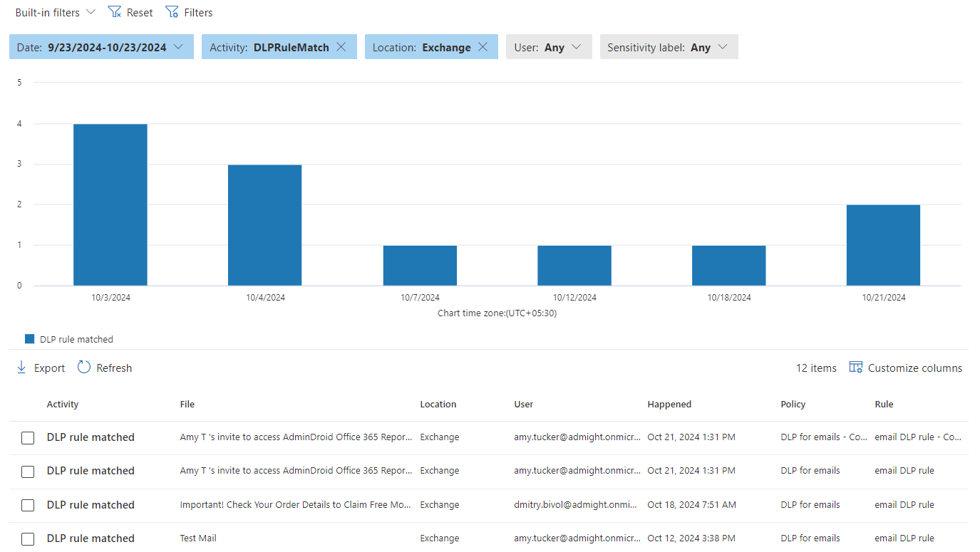This screenshot has height=552, width=980.
Task: Open the Sensitivity label Any dropdown
Action: click(x=669, y=47)
